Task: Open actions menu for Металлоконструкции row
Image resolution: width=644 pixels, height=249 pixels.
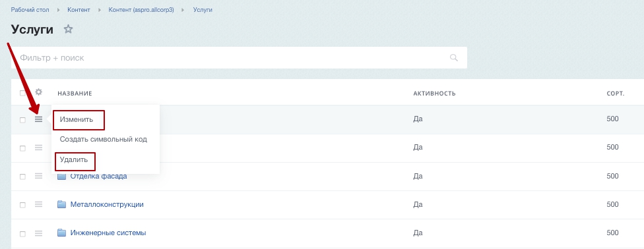Action: tap(39, 204)
